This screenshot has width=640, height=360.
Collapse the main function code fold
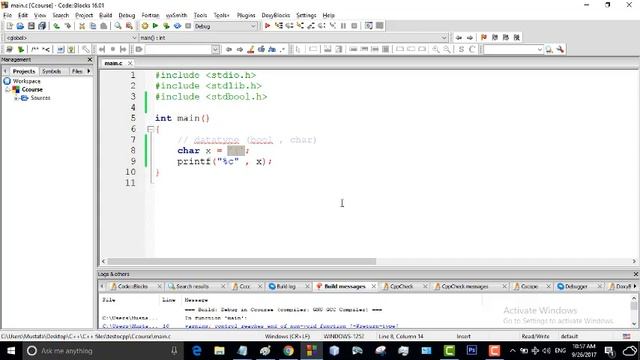[x=150, y=129]
